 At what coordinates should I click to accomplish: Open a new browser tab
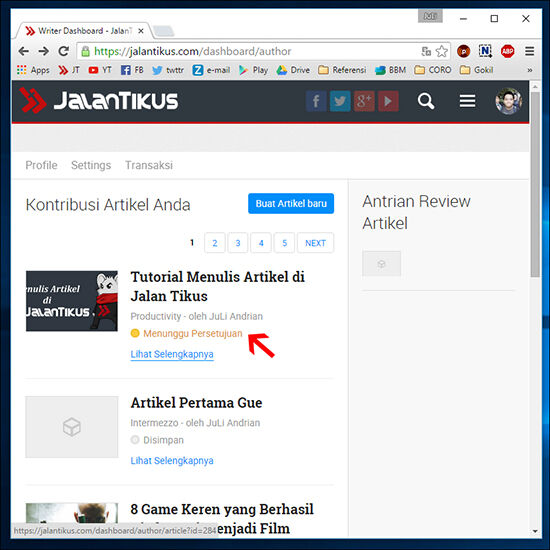coord(164,31)
